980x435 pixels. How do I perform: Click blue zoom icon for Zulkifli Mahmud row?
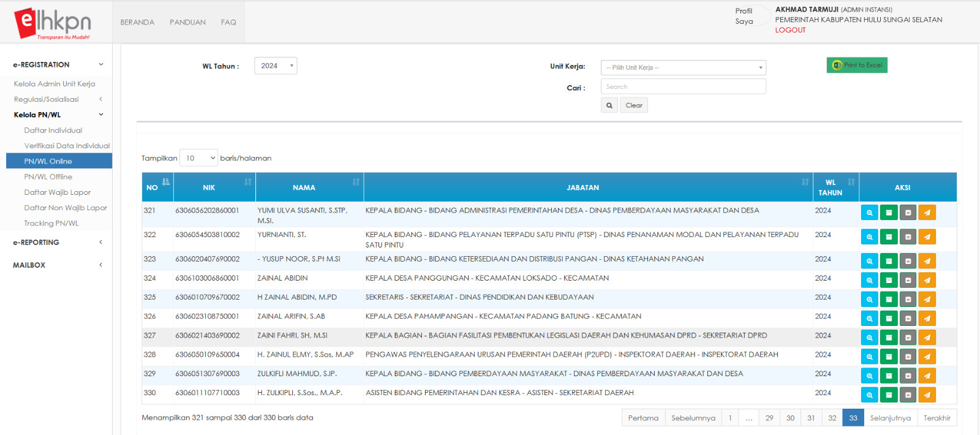(869, 376)
